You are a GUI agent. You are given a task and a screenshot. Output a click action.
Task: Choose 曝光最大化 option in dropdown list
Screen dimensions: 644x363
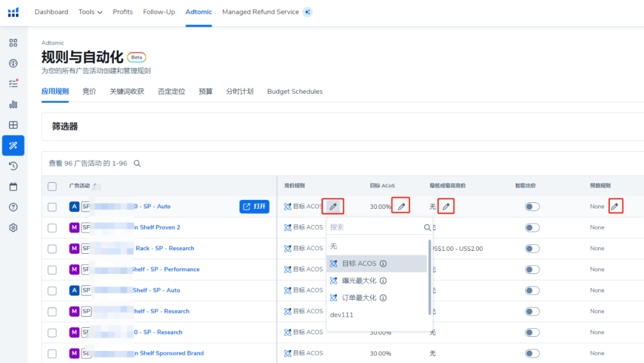(377, 281)
